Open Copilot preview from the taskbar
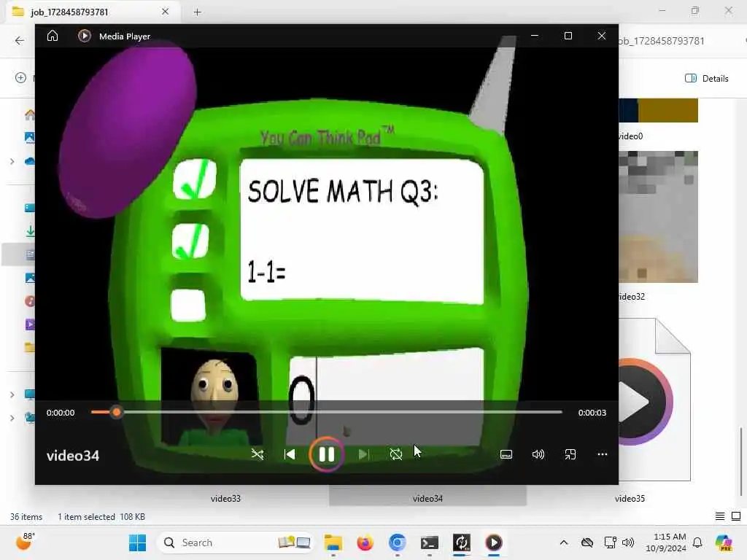The image size is (747, 560). click(724, 542)
